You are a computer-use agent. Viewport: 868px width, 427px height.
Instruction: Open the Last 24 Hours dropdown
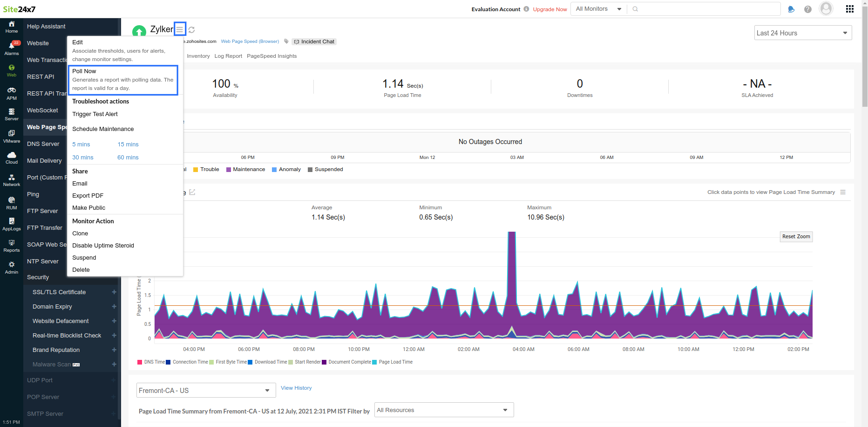pyautogui.click(x=803, y=33)
